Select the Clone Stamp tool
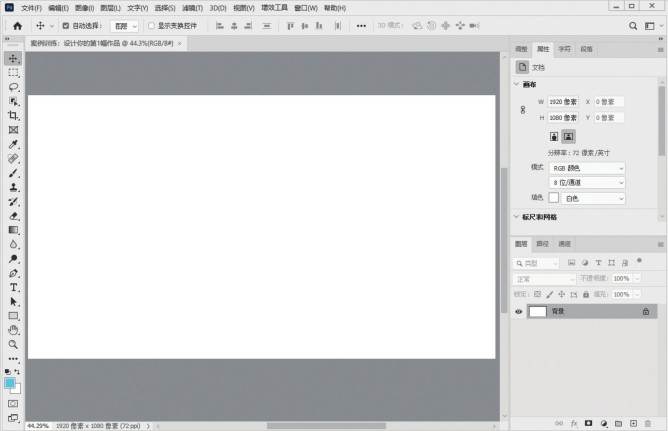This screenshot has height=431, width=668. 13,187
